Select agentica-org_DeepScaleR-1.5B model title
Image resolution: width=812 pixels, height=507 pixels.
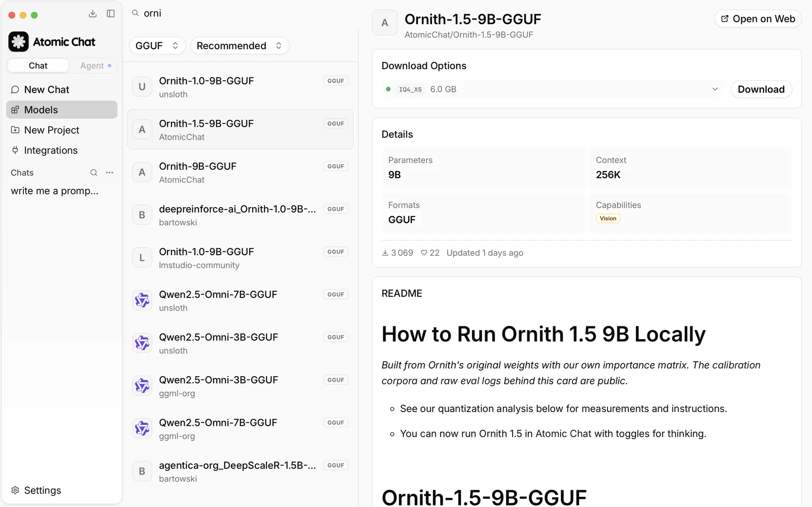click(238, 465)
